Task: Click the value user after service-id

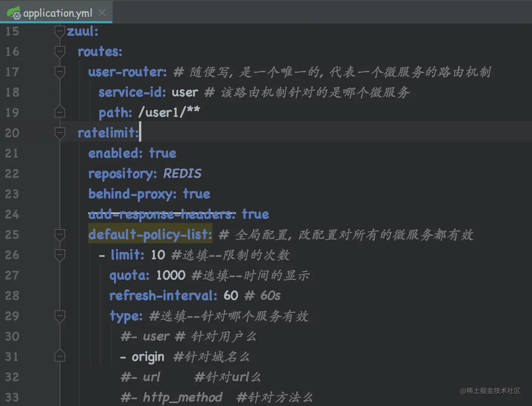Action: point(185,93)
